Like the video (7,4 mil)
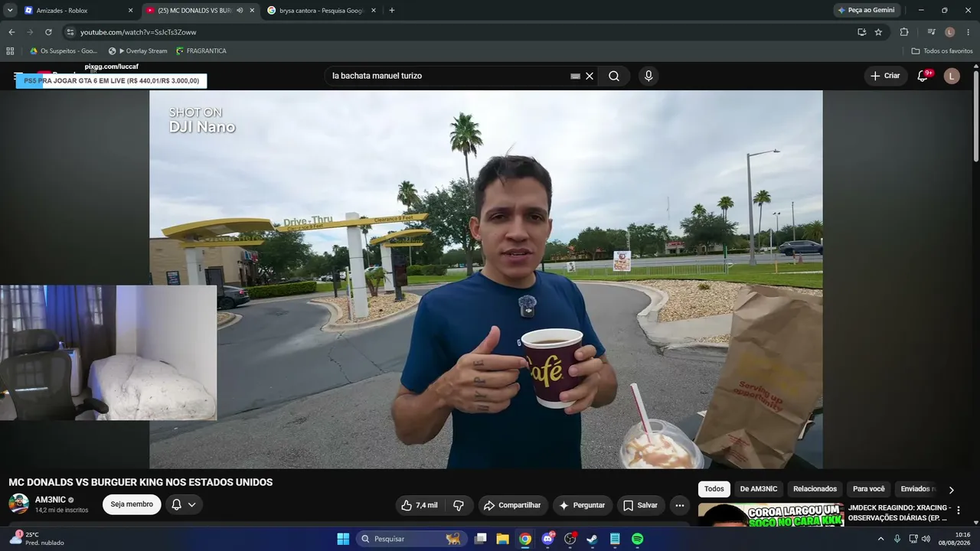This screenshot has height=551, width=980. click(420, 505)
